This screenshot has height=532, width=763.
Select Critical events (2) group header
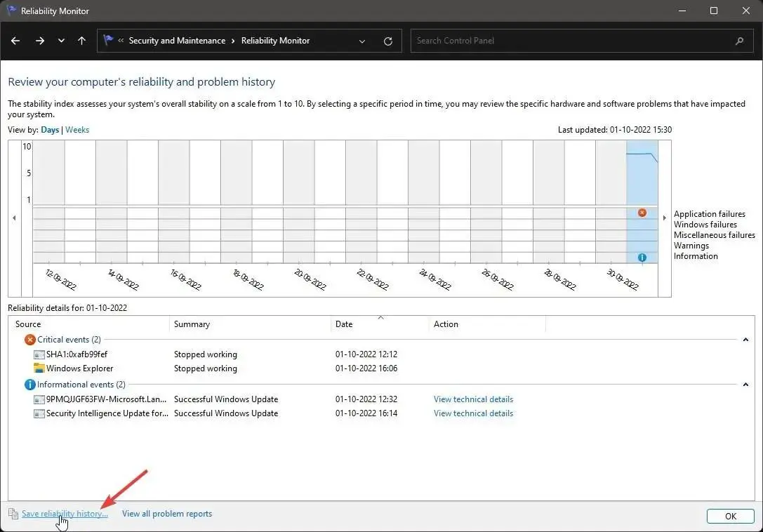click(69, 340)
